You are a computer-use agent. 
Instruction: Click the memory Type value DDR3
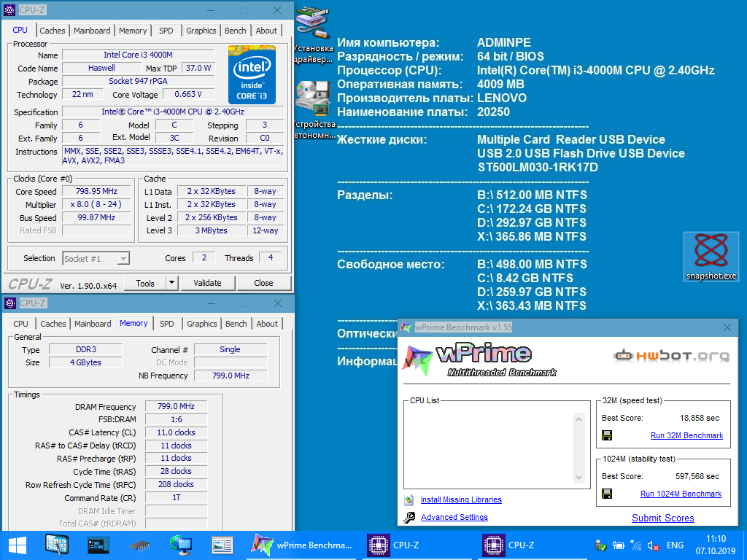point(86,349)
